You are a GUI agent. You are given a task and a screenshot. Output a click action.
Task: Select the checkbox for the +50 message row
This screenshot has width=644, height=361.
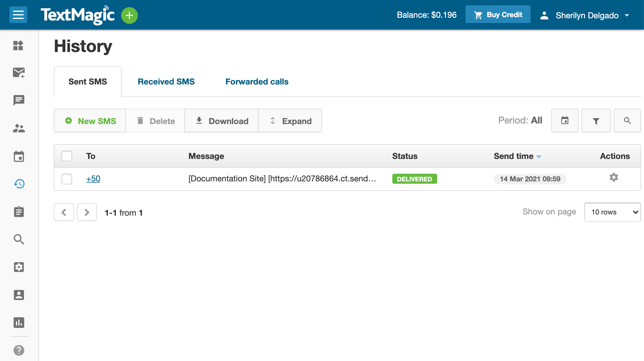67,179
